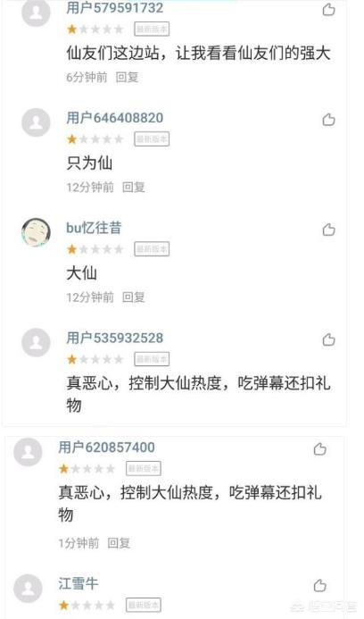Viewport: 364px width, 619px height.
Task: Like the review by 用户620857400
Action: 319,449
